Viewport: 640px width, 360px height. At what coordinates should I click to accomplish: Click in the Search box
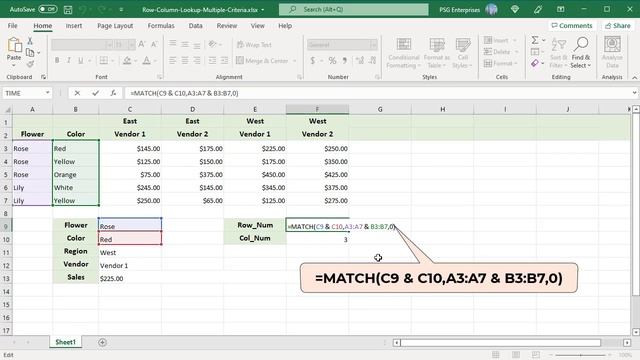(353, 9)
